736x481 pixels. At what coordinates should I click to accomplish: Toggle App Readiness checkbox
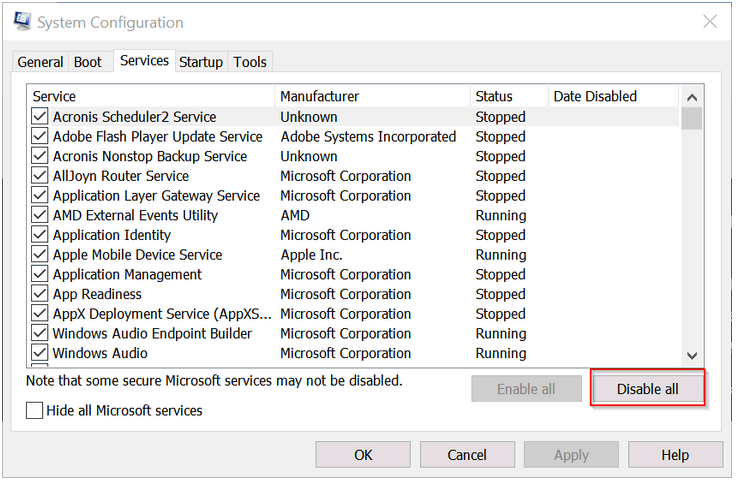[39, 294]
